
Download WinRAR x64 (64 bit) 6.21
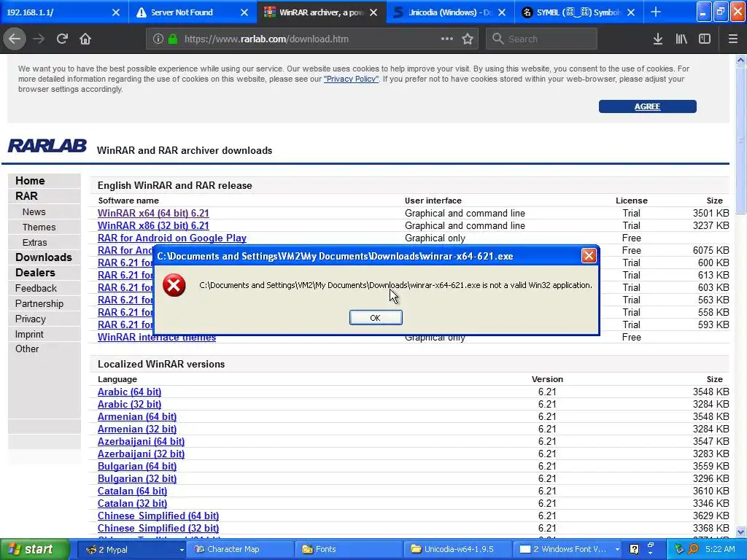pyautogui.click(x=153, y=214)
